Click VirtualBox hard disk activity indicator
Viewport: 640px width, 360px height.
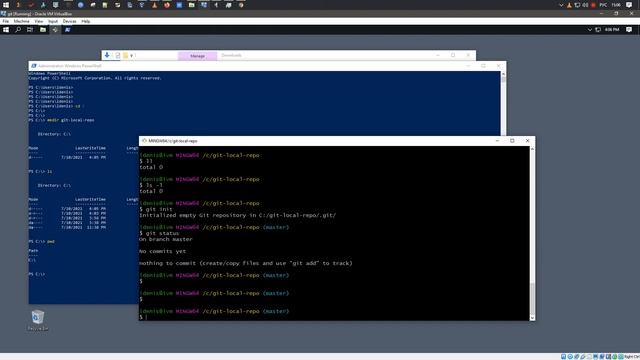coord(563,357)
